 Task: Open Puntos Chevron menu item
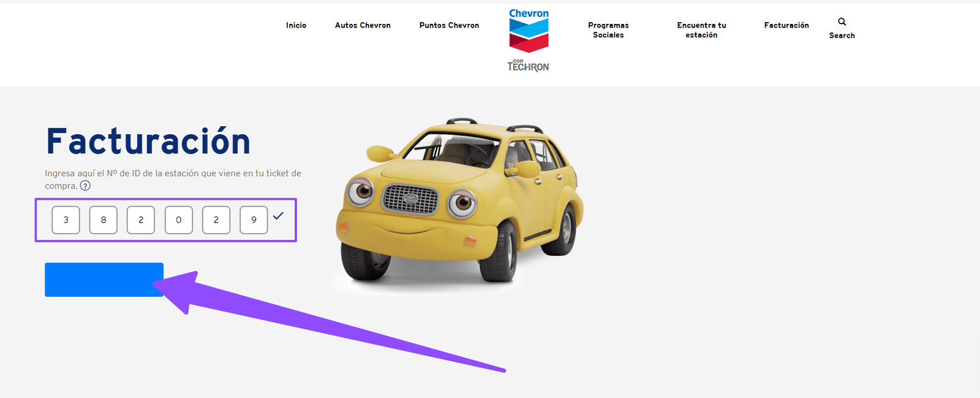tap(449, 25)
